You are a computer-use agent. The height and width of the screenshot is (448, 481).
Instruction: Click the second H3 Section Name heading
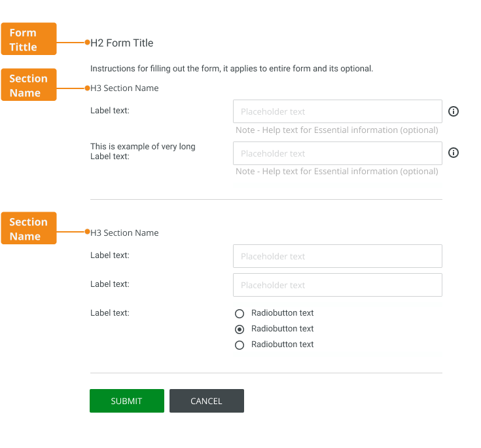pos(124,233)
